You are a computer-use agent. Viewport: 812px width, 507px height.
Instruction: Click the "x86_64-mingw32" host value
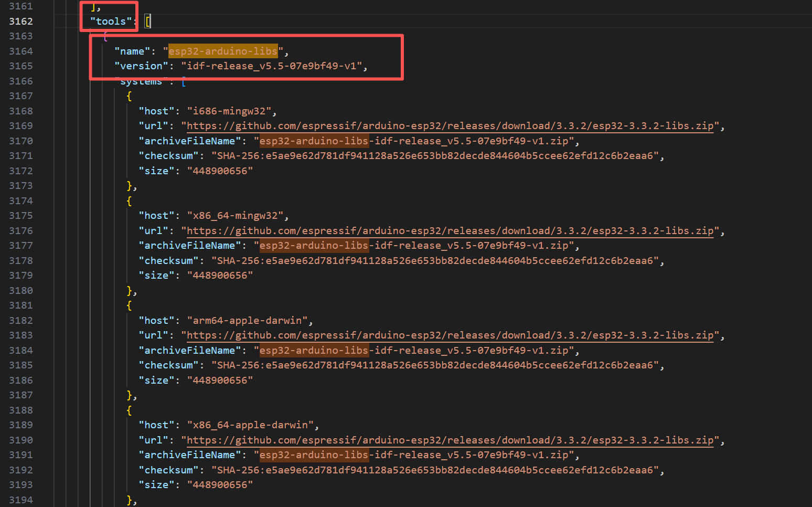pyautogui.click(x=235, y=216)
